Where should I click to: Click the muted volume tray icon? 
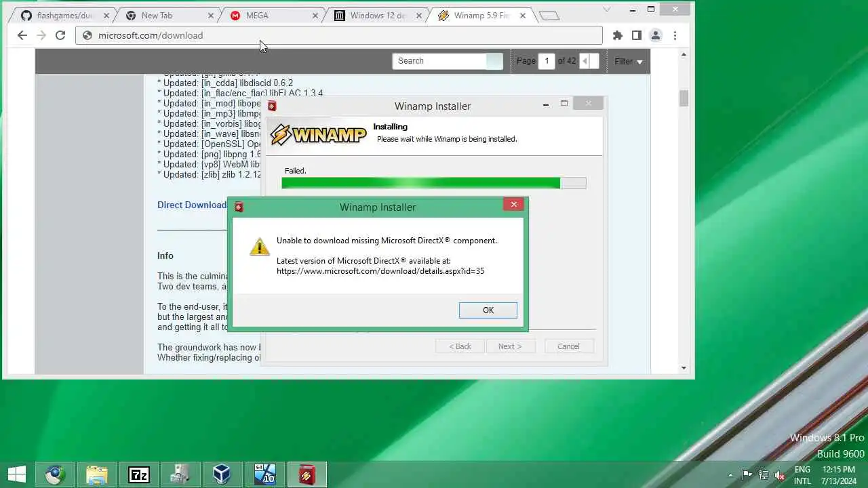[780, 475]
